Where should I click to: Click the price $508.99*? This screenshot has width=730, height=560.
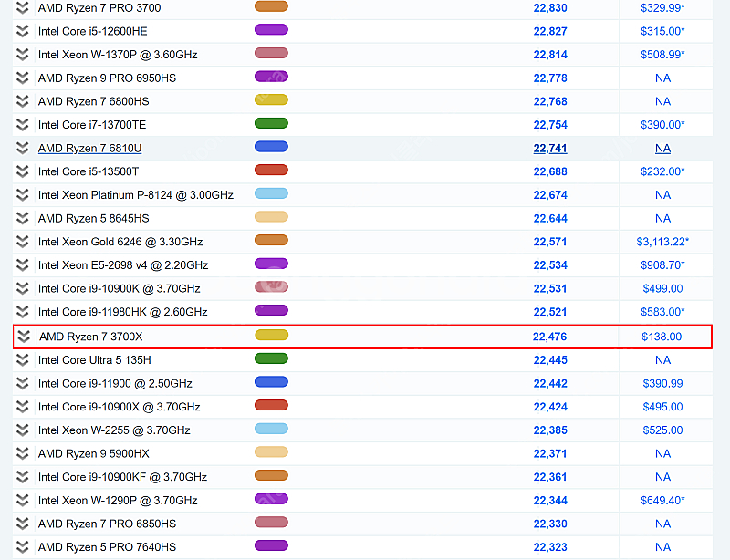663,55
